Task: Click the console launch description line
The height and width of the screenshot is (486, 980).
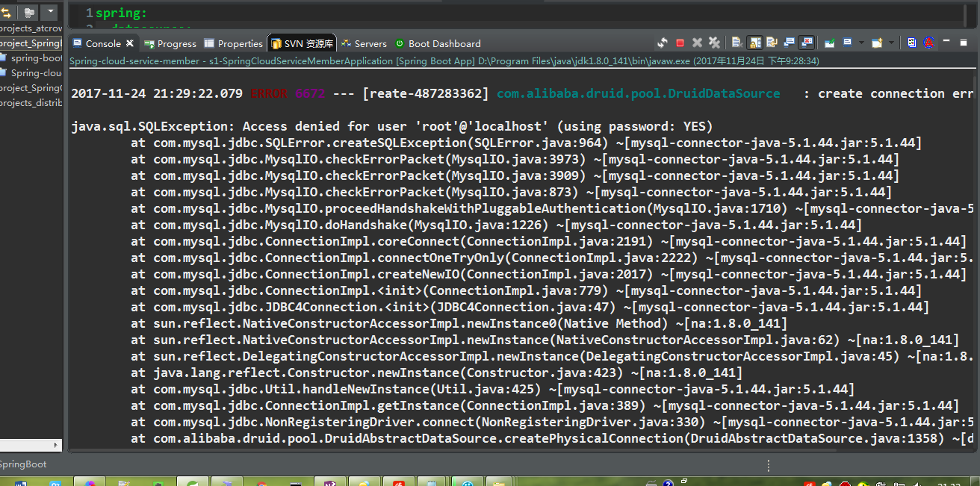Action: point(444,60)
